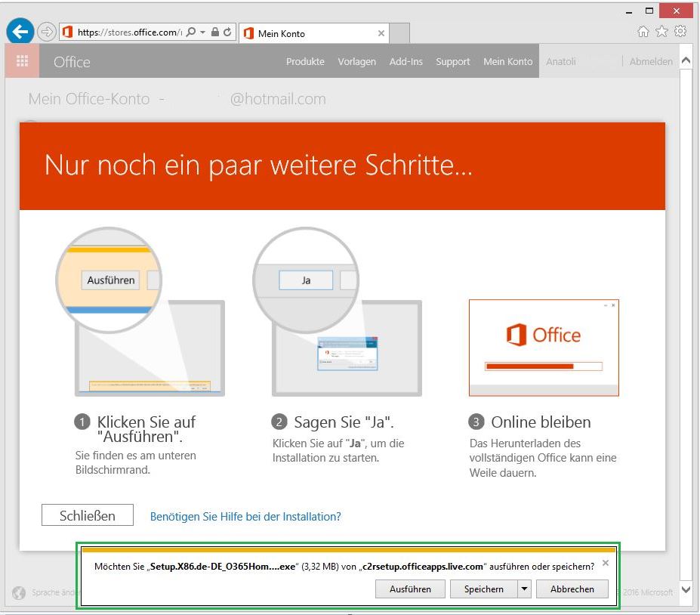Click the search magnifier in the address bar

click(192, 31)
